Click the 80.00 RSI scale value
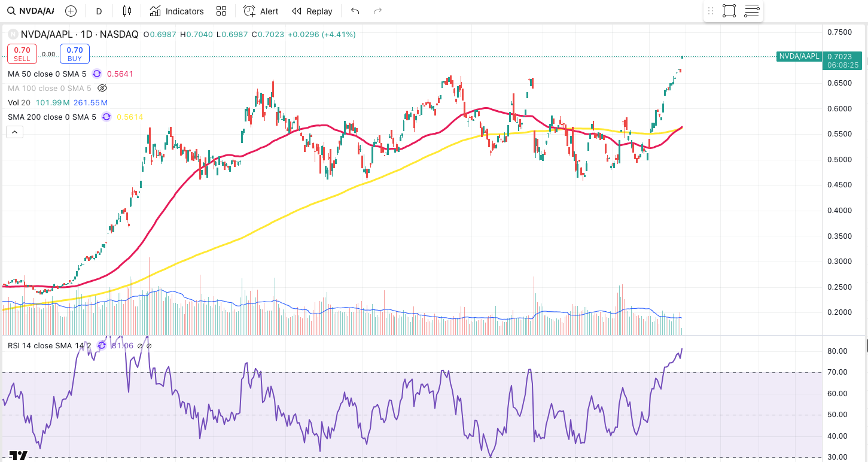This screenshot has height=462, width=868. 837,351
